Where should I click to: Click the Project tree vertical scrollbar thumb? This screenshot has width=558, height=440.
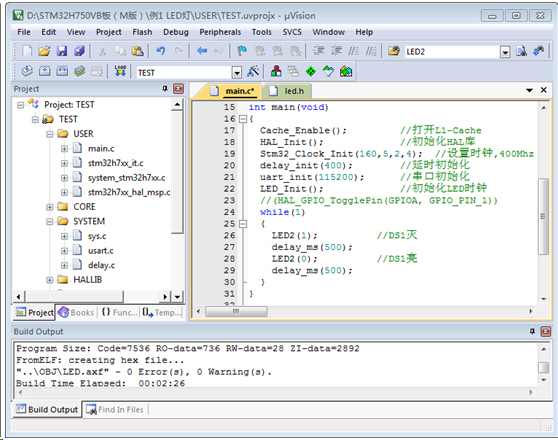177,172
